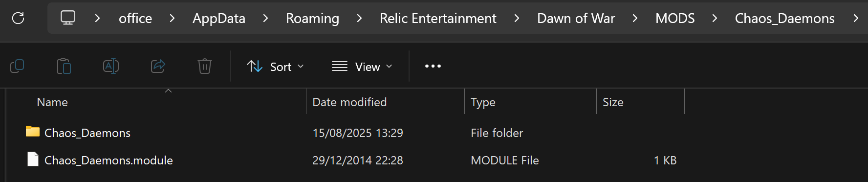Click the Share icon
This screenshot has height=182, width=868.
(x=158, y=66)
